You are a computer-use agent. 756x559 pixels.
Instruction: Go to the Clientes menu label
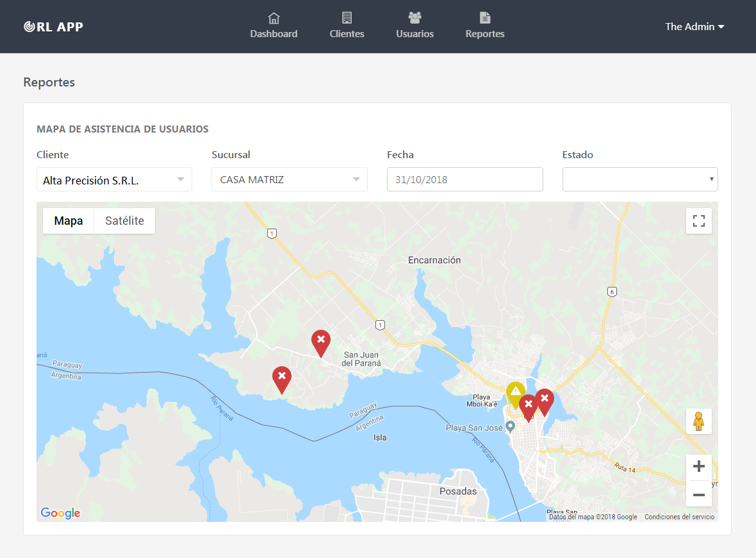(347, 34)
